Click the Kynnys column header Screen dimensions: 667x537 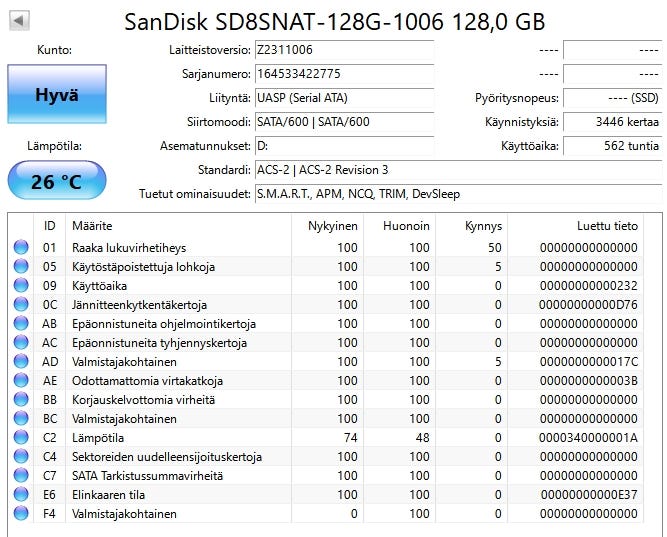click(472, 226)
